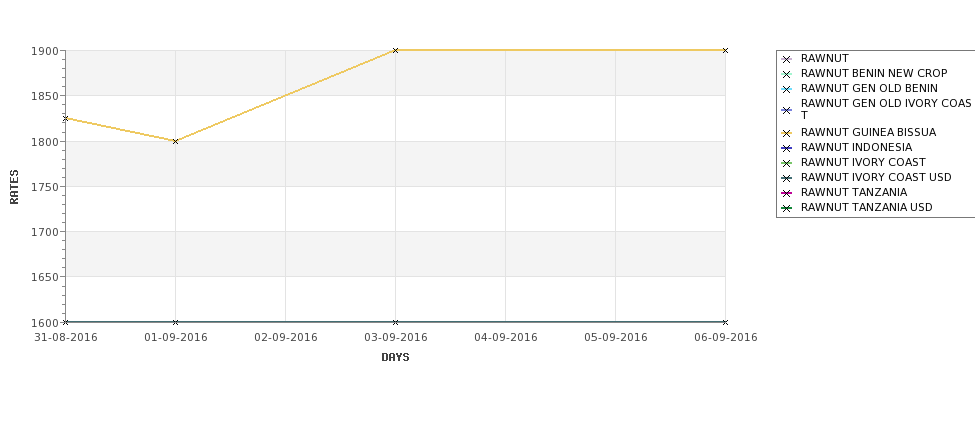Click the RAWNUT TANZANIA magenta legend marker

coord(787,193)
